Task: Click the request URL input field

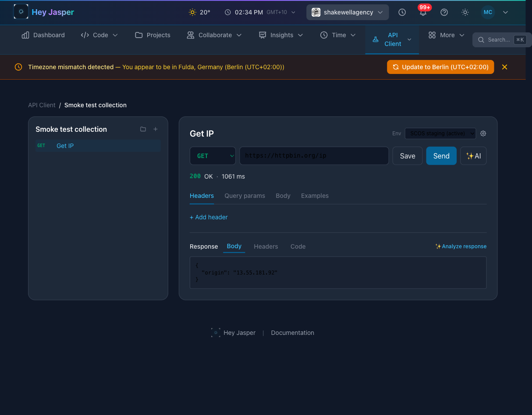Action: [314, 156]
